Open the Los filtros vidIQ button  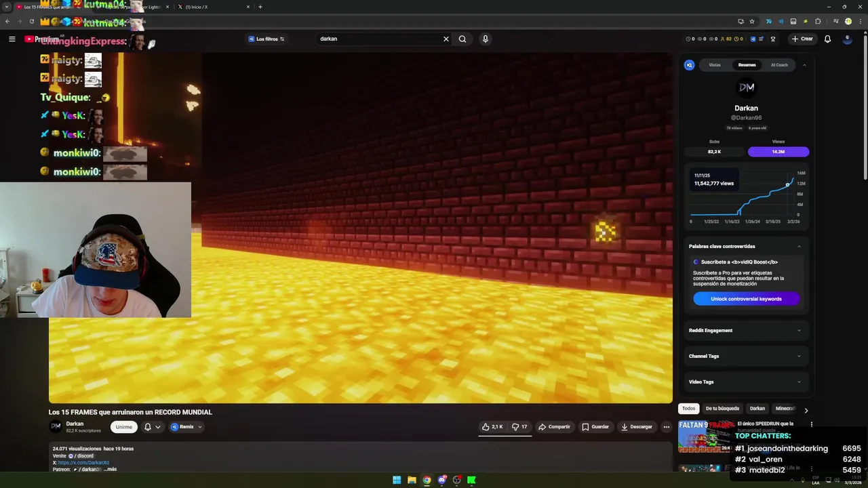pos(266,39)
